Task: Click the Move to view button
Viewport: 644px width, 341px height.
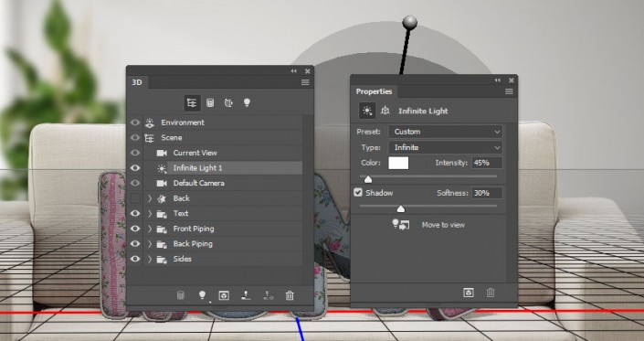Action: pyautogui.click(x=443, y=225)
